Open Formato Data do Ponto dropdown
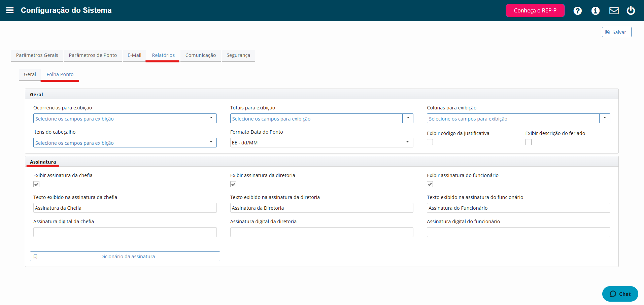 (321, 142)
